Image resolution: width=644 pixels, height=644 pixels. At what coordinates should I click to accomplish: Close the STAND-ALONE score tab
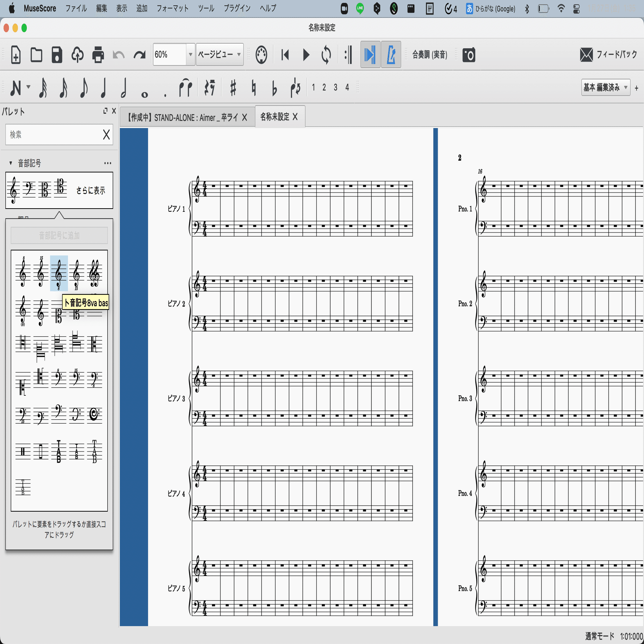[x=244, y=117]
